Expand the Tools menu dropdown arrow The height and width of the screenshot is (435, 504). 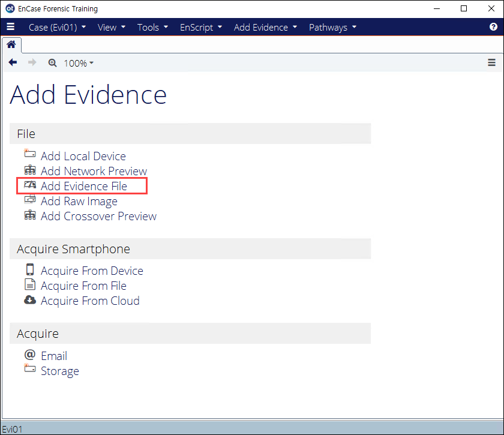coord(166,27)
